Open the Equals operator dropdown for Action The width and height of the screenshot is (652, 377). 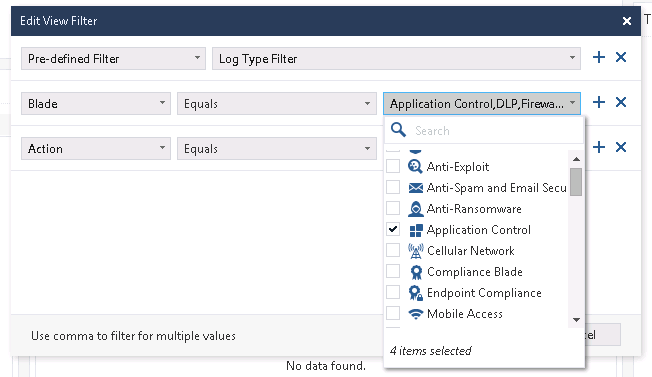pyautogui.click(x=277, y=148)
